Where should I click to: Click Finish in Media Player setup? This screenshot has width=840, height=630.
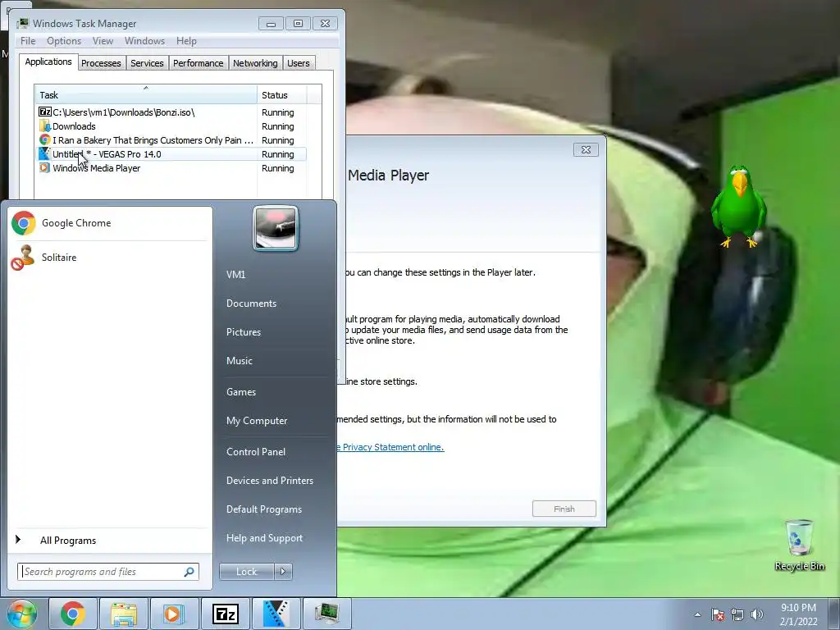[564, 509]
